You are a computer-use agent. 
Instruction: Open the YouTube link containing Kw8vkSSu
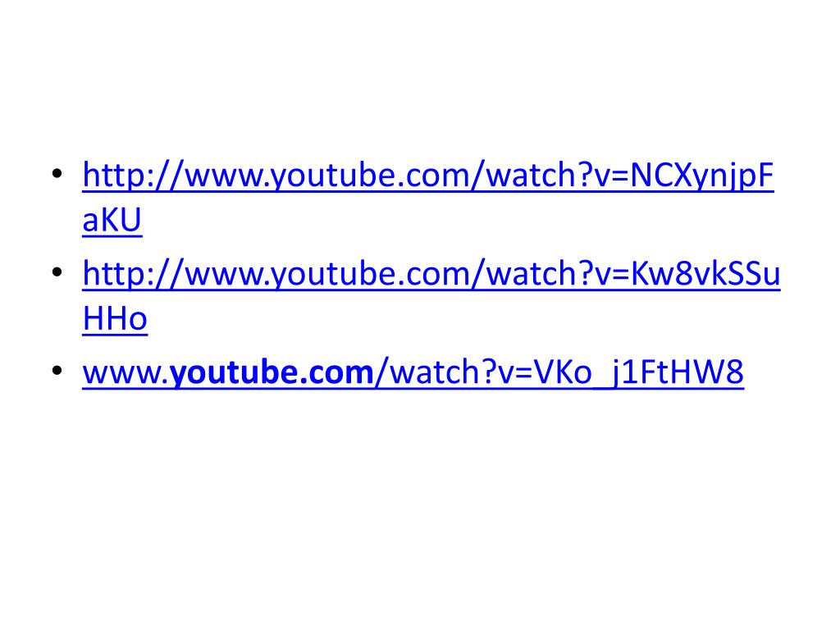pyautogui.click(x=431, y=274)
